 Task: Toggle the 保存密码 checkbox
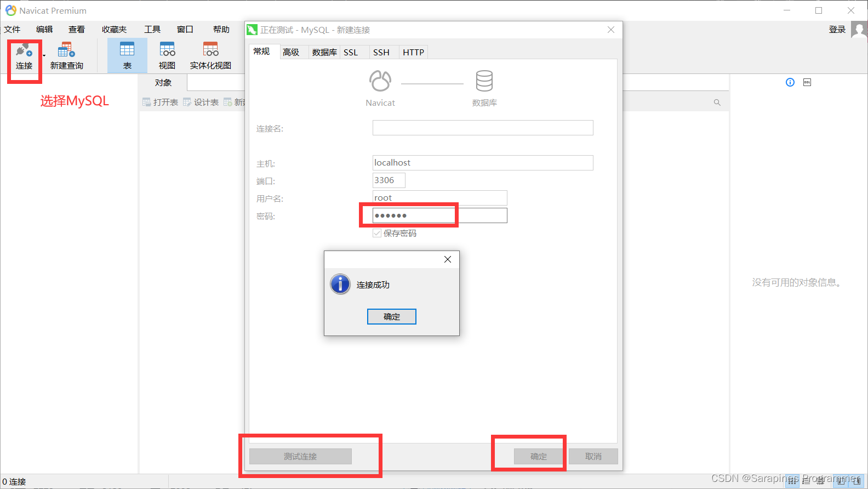[x=377, y=233]
